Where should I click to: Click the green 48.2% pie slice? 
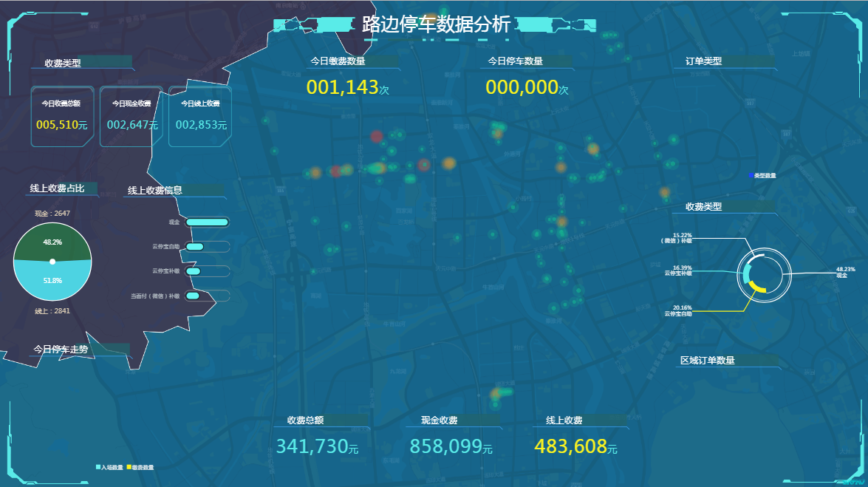click(x=52, y=242)
